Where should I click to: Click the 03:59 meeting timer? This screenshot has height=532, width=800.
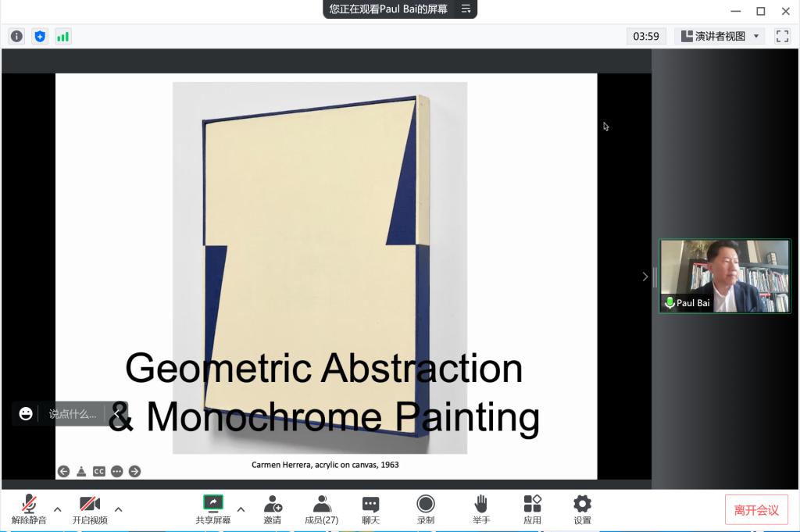coord(646,36)
